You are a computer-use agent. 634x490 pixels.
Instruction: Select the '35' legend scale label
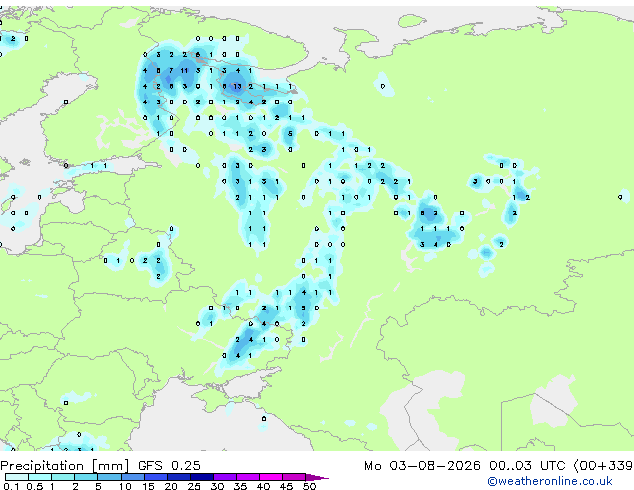coord(240,486)
